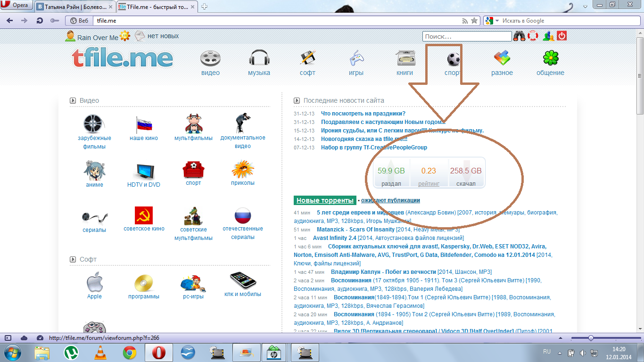Image resolution: width=644 pixels, height=362 pixels.
Task: Open сериалы film strip section
Action: (x=94, y=217)
